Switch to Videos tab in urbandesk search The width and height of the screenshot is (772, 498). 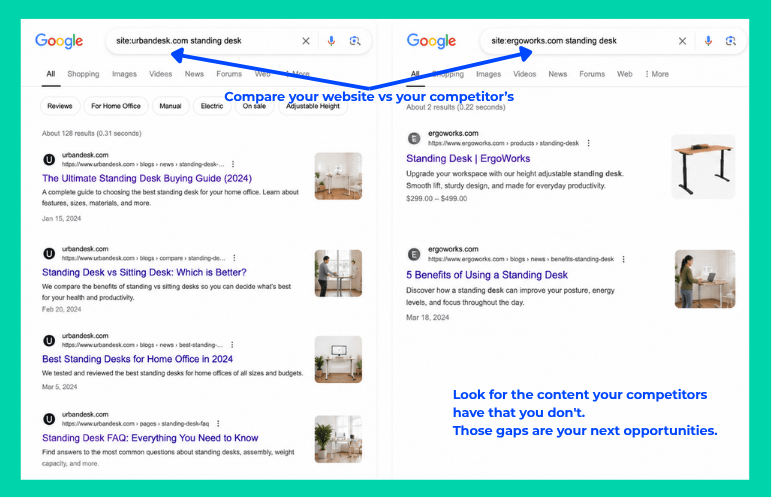coord(161,74)
